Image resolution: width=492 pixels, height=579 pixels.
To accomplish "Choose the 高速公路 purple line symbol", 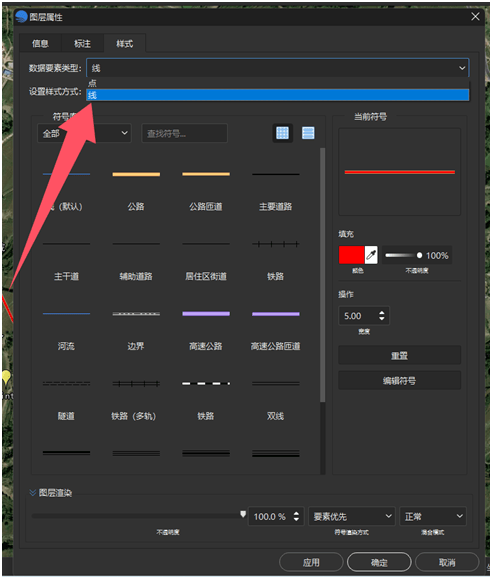I will [206, 329].
